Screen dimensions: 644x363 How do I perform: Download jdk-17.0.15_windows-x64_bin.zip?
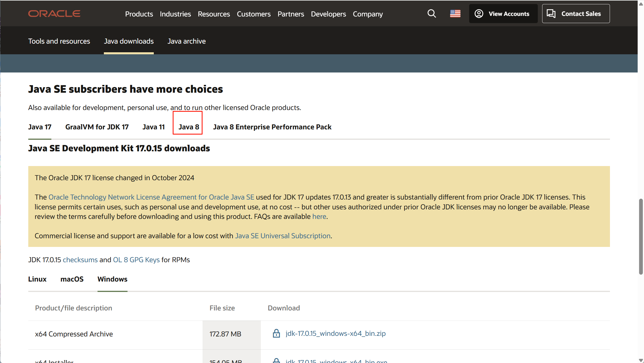[x=336, y=333]
